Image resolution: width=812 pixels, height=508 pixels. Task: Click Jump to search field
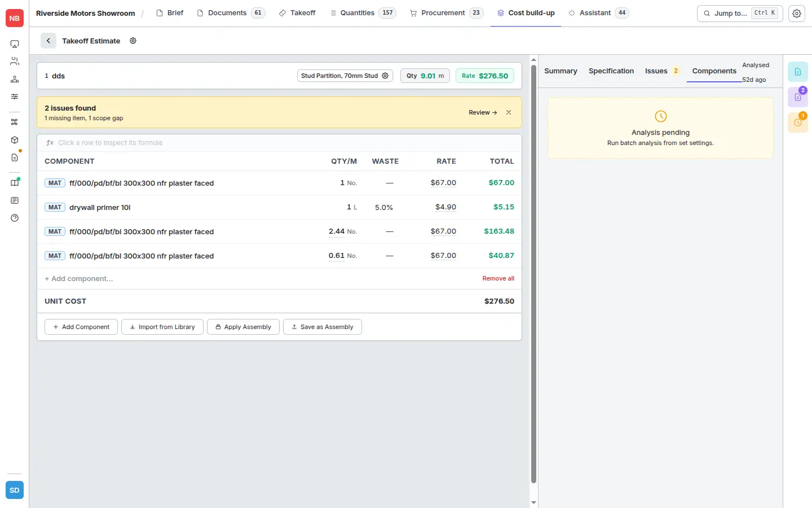tap(740, 13)
